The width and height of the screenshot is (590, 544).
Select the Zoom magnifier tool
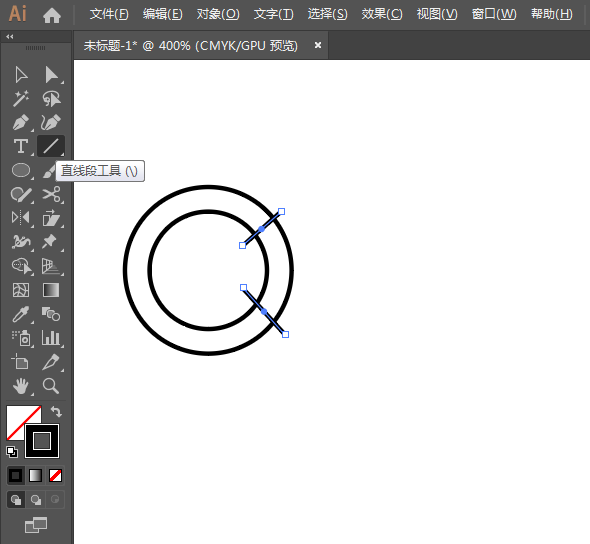(x=51, y=386)
